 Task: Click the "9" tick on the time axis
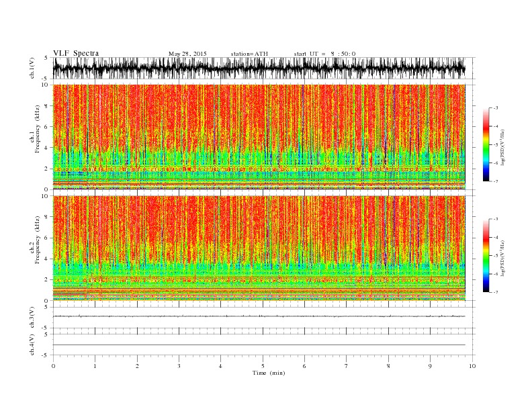(430, 366)
